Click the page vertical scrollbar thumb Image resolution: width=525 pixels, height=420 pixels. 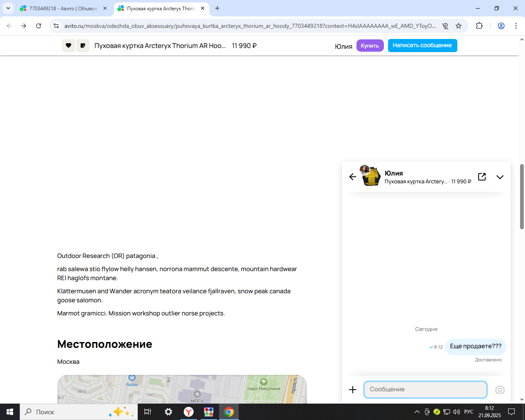tap(522, 196)
